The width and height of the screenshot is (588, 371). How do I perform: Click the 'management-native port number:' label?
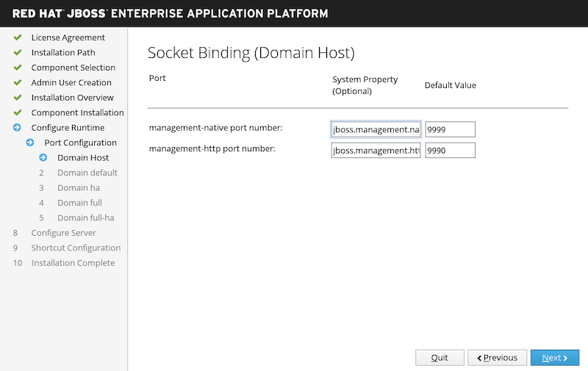[215, 127]
